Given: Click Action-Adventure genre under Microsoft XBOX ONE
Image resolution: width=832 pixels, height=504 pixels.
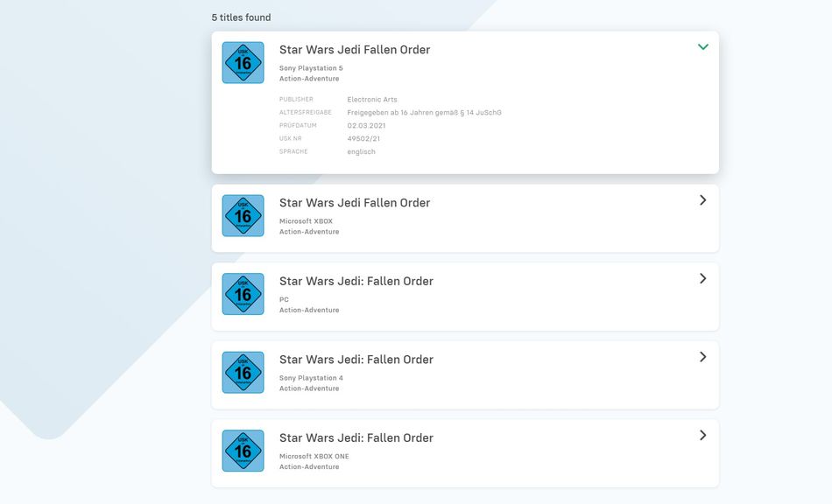Looking at the screenshot, I should (x=309, y=467).
